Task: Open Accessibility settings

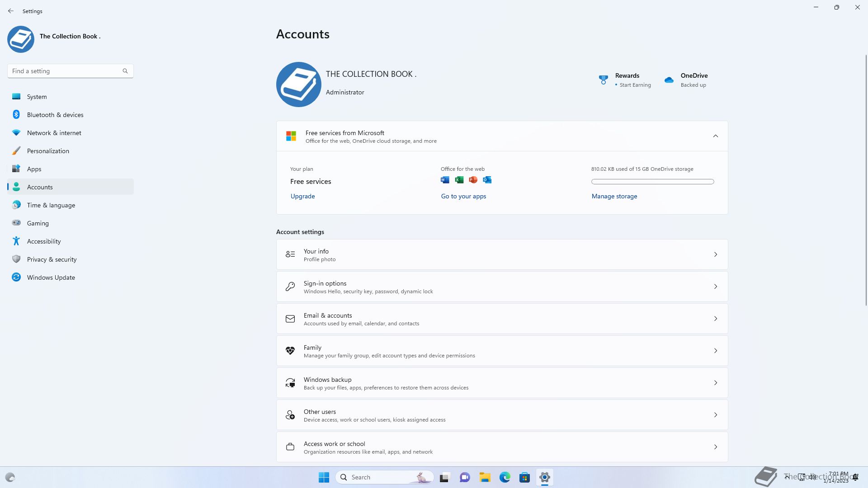Action: point(71,241)
